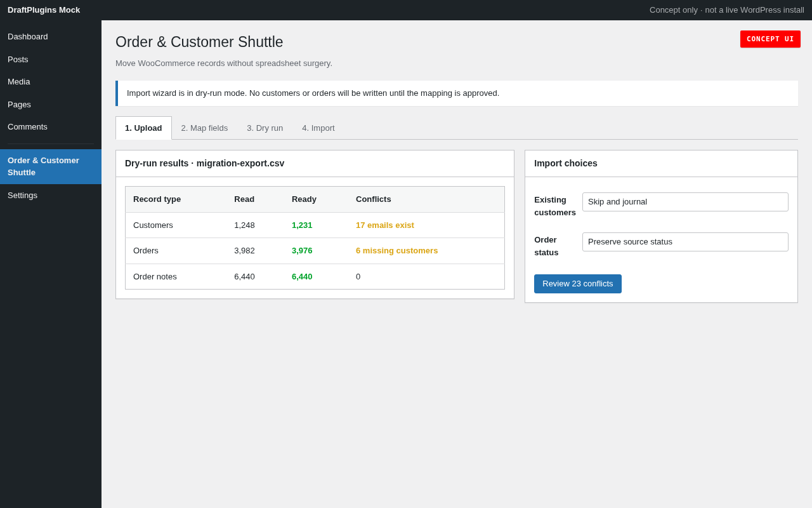This screenshot has height=508, width=812.
Task: Open the Media menu item
Action: coord(51,82)
